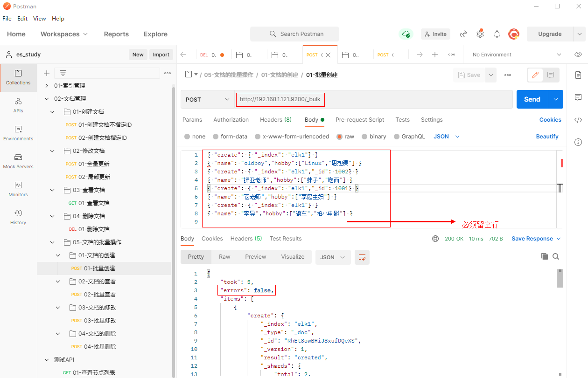Click the blue Send button

(532, 99)
